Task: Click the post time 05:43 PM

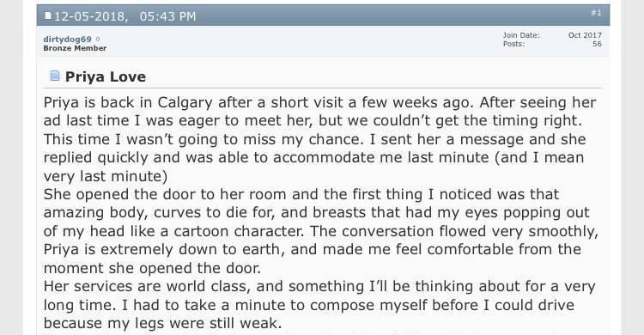Action: pos(167,16)
